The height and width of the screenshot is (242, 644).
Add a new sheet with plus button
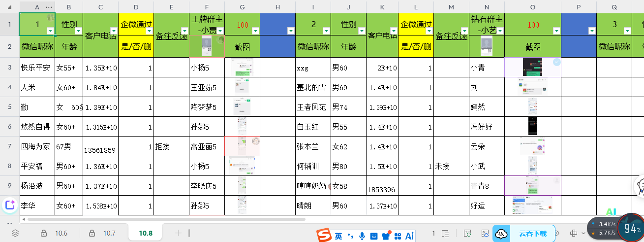[x=178, y=233]
